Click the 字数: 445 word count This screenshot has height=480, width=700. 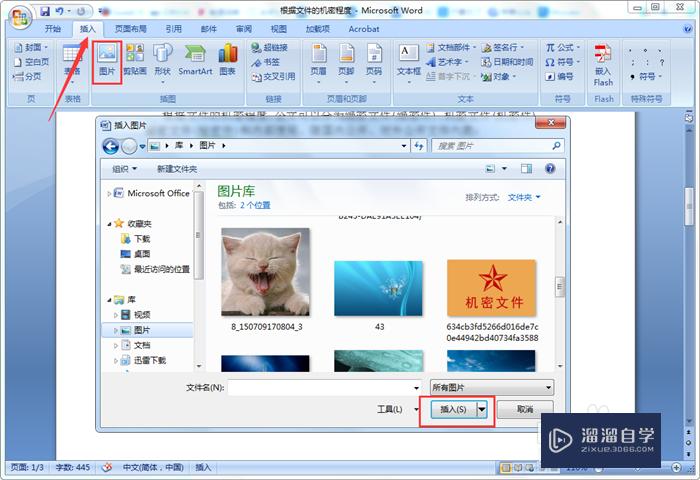point(73,467)
